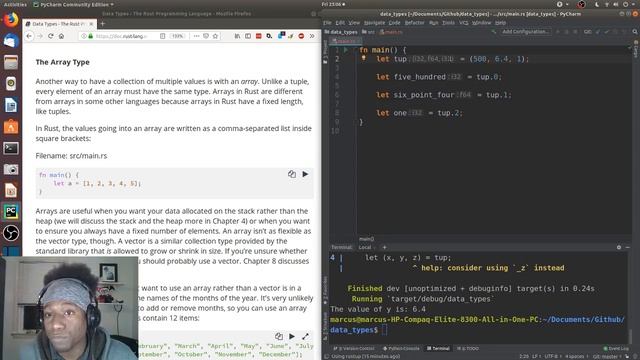Bookmark this page with the star icon
The width and height of the screenshot is (640, 360).
215,36
